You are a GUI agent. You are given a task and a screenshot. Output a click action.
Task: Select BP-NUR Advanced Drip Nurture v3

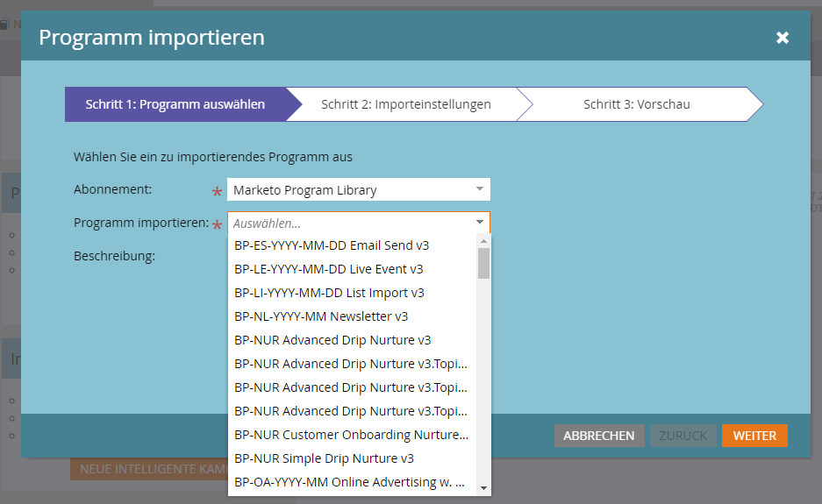[332, 340]
